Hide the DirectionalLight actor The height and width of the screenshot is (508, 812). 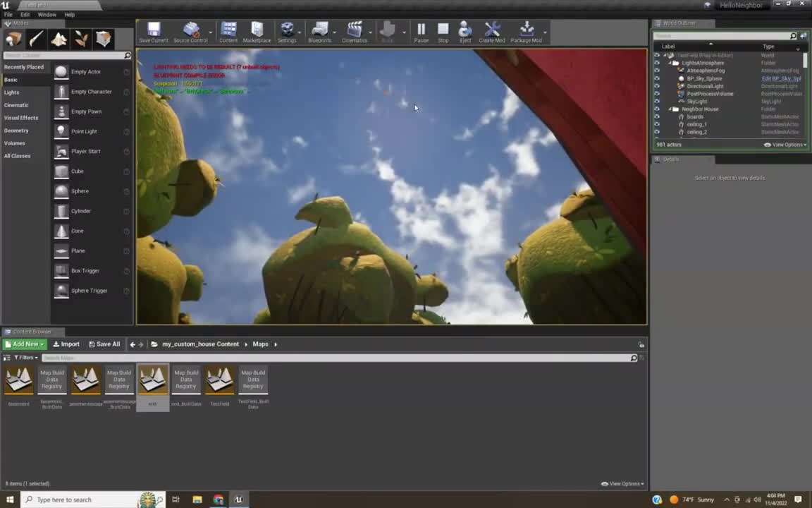[x=657, y=86]
